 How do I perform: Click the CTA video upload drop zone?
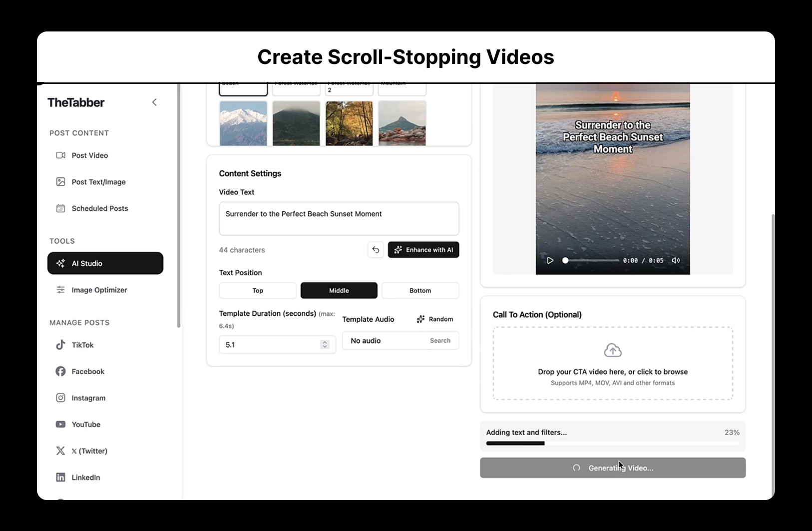[x=613, y=364]
